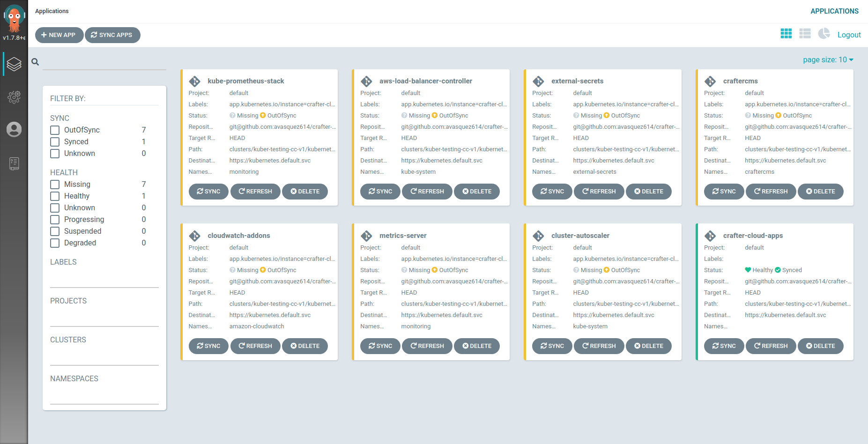Delete the kube-prometheus-stack application
The width and height of the screenshot is (868, 444).
point(305,192)
